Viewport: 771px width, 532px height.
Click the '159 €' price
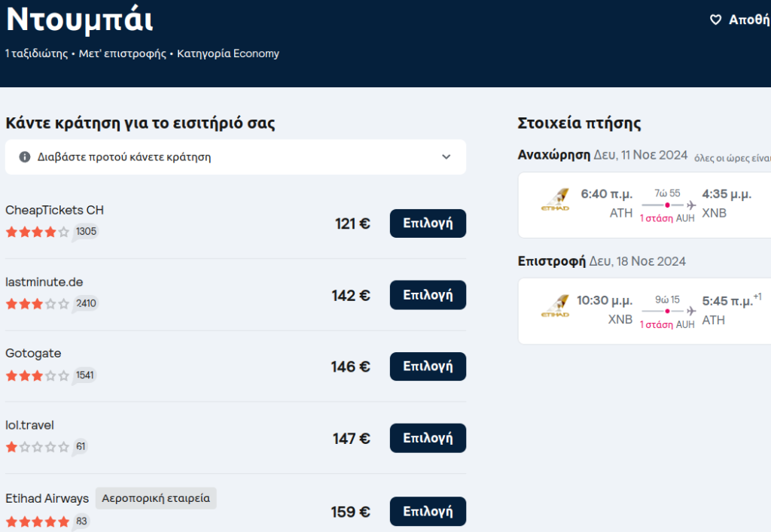point(351,512)
